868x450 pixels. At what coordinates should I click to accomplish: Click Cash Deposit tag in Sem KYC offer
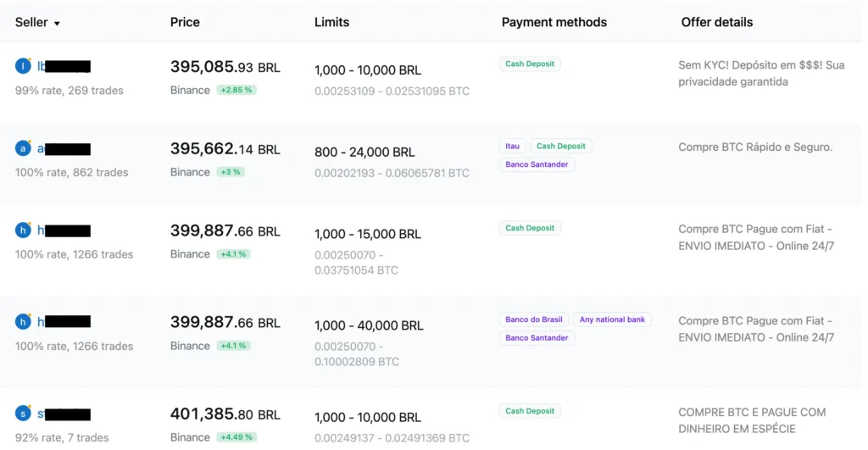pyautogui.click(x=530, y=64)
